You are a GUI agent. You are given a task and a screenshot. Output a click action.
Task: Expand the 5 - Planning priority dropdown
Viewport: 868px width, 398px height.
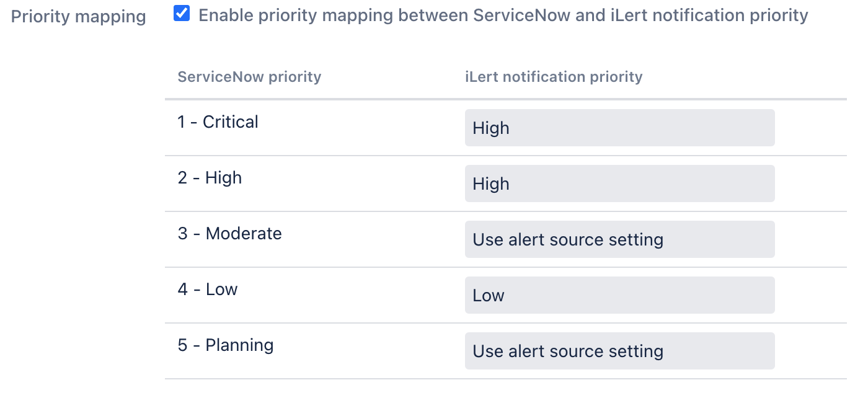[x=619, y=351]
